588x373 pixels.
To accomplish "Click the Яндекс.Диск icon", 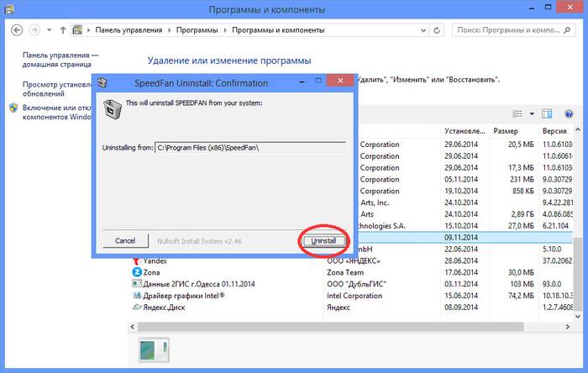I will point(136,307).
